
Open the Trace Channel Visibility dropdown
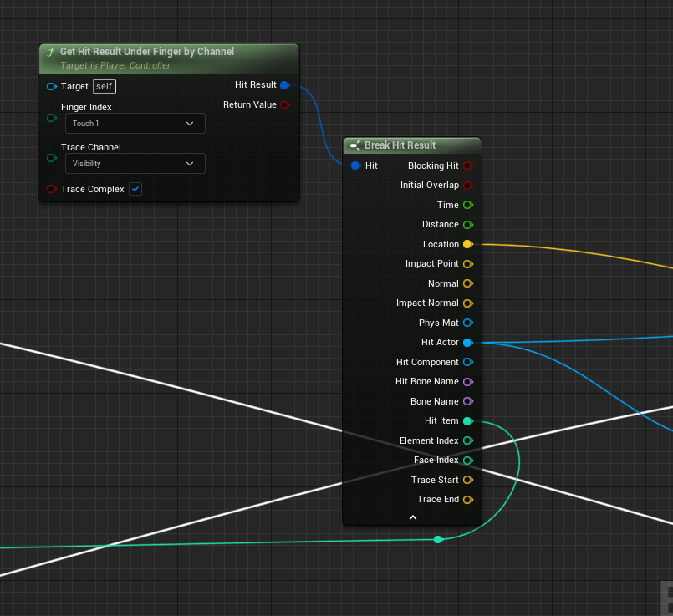tap(135, 164)
